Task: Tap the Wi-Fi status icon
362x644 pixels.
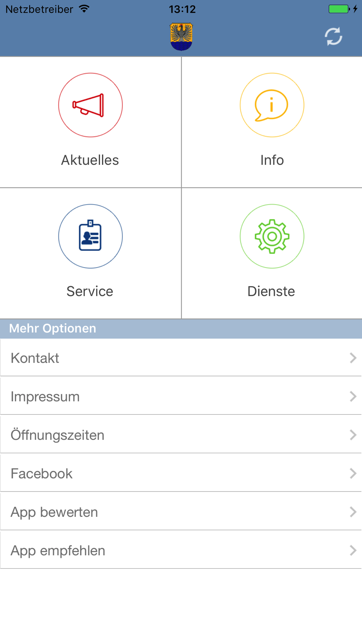Action: [x=84, y=9]
